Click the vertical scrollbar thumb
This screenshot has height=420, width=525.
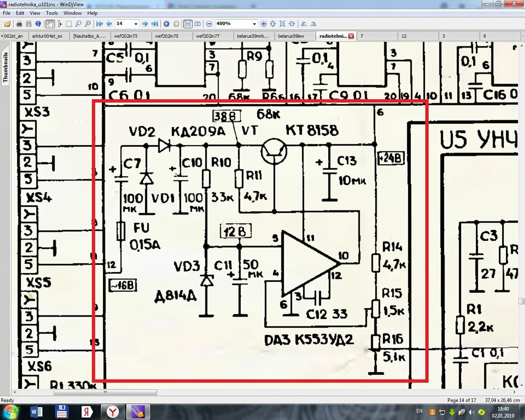(x=522, y=301)
